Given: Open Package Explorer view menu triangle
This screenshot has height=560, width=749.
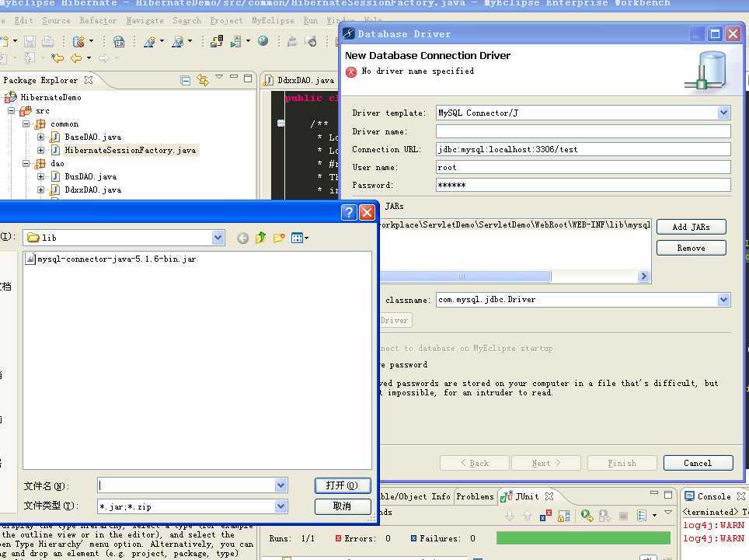Looking at the screenshot, I should point(219,76).
